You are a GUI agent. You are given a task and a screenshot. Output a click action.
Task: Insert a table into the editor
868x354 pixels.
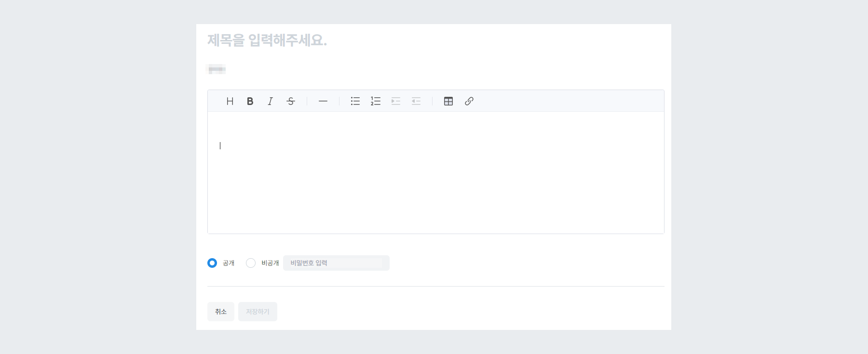click(x=448, y=101)
